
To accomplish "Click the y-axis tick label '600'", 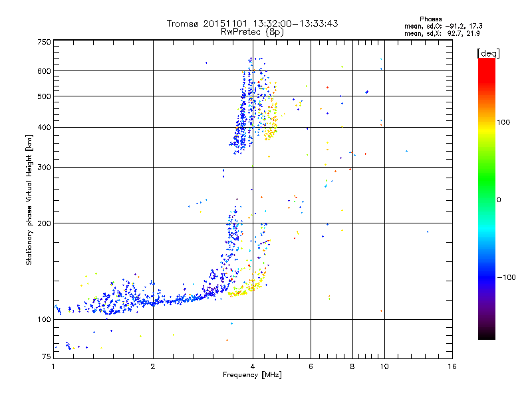I will click(44, 71).
